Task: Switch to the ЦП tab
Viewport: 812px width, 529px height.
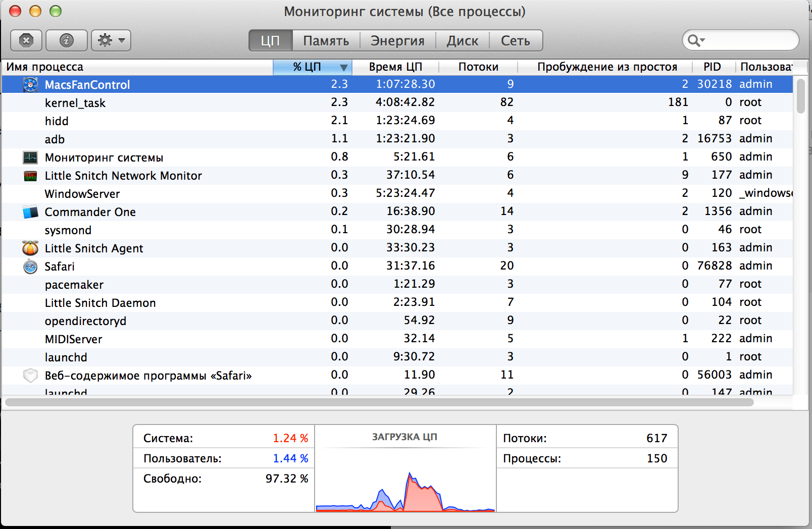Action: (271, 41)
